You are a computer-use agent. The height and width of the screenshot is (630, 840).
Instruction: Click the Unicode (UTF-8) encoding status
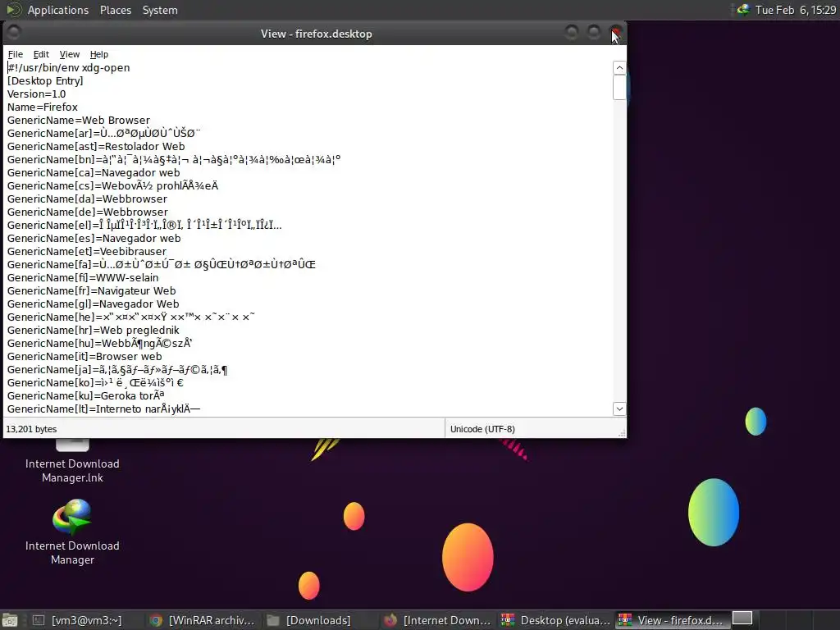tap(482, 429)
